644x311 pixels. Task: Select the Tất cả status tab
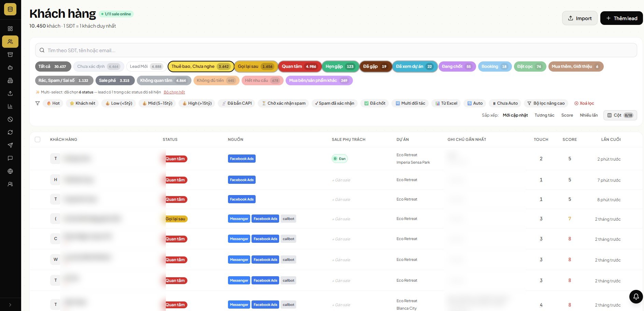point(53,66)
